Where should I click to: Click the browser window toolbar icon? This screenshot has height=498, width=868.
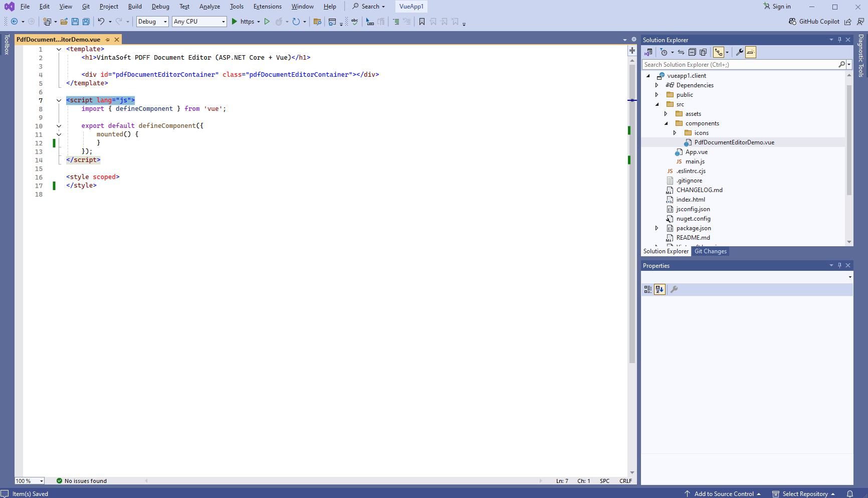coord(332,22)
